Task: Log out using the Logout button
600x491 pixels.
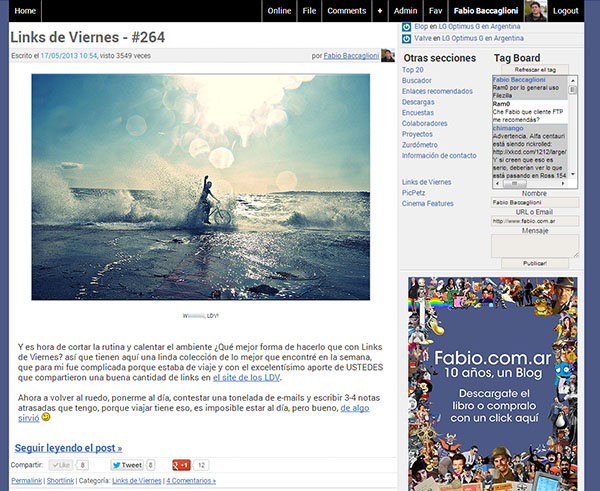Action: click(x=566, y=11)
